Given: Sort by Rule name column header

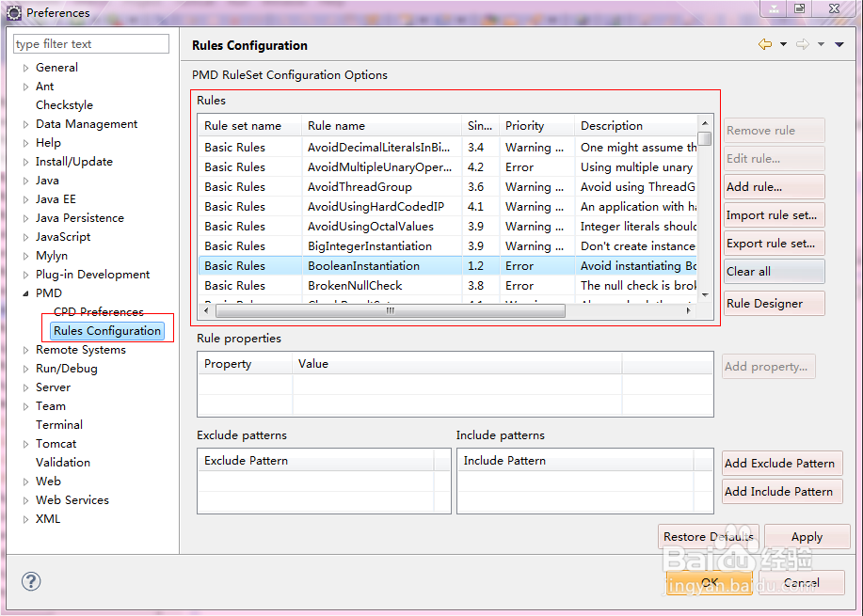Looking at the screenshot, I should click(x=381, y=126).
